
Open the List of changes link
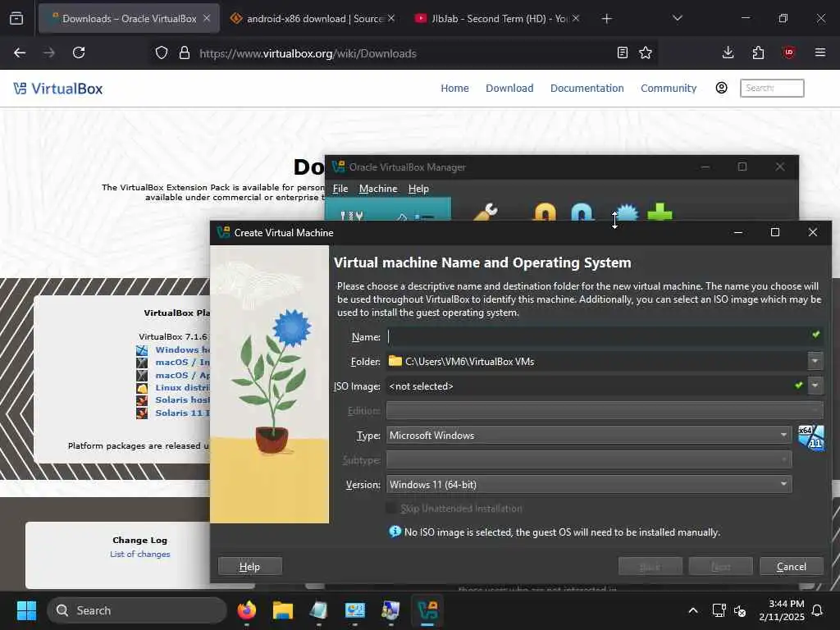[x=139, y=554]
